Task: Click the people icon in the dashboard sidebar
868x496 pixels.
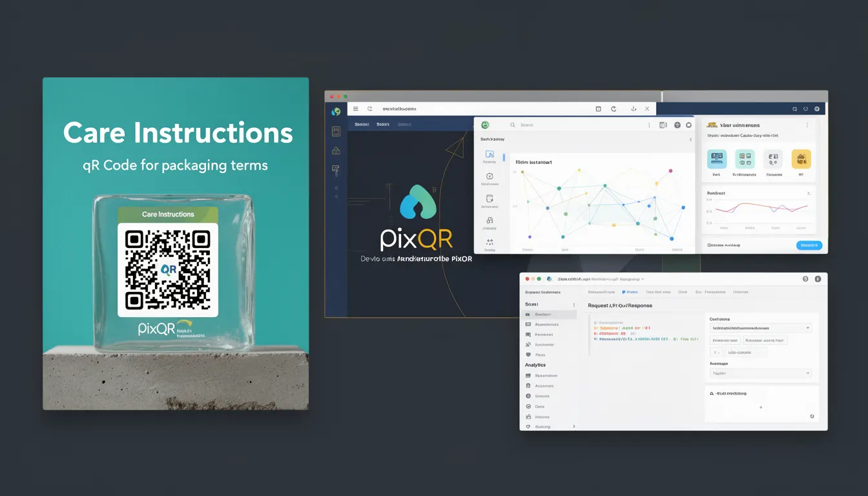Action: click(x=490, y=220)
